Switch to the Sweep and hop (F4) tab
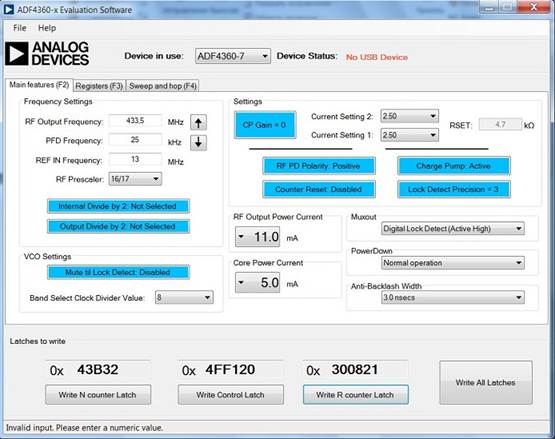The width and height of the screenshot is (555, 439). pos(162,86)
